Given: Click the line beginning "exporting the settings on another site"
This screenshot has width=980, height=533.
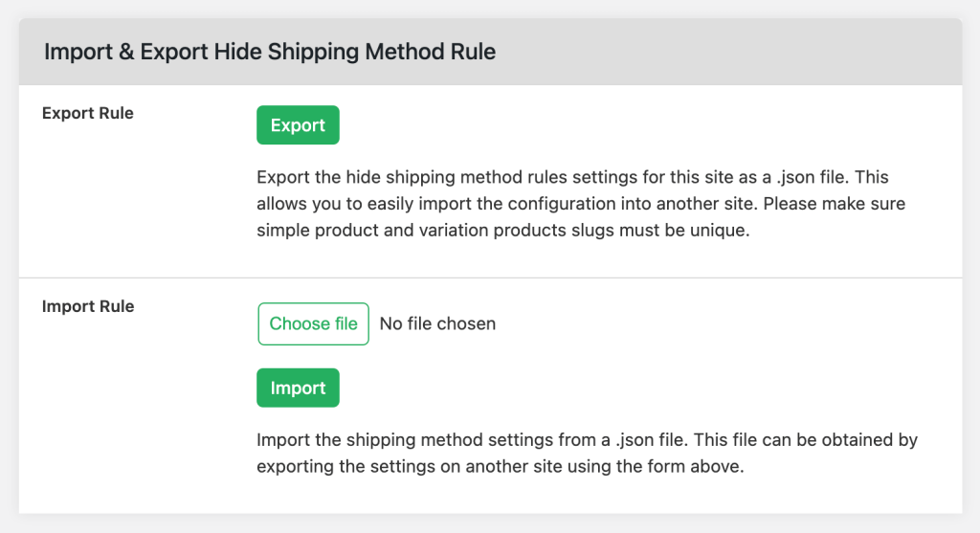Looking at the screenshot, I should coord(500,467).
